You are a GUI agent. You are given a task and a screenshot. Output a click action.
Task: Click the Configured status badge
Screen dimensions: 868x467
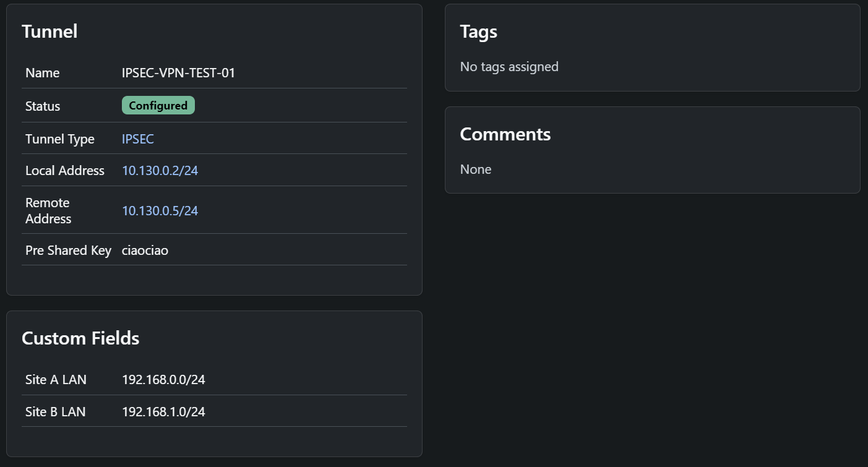point(158,105)
